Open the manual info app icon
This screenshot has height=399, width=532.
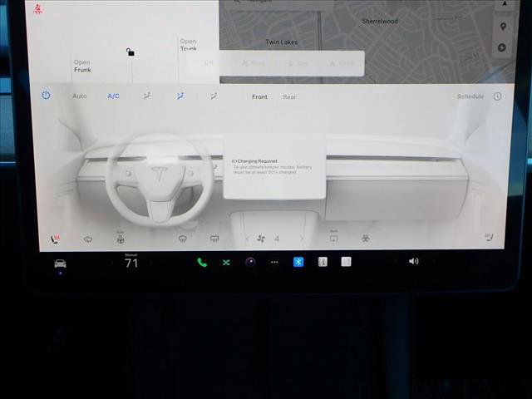tap(323, 262)
